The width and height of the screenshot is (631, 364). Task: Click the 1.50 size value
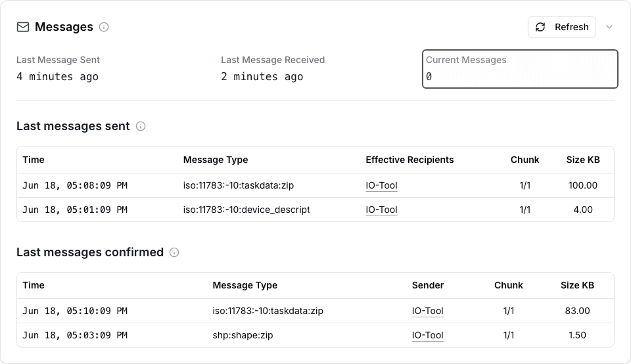[x=577, y=335]
